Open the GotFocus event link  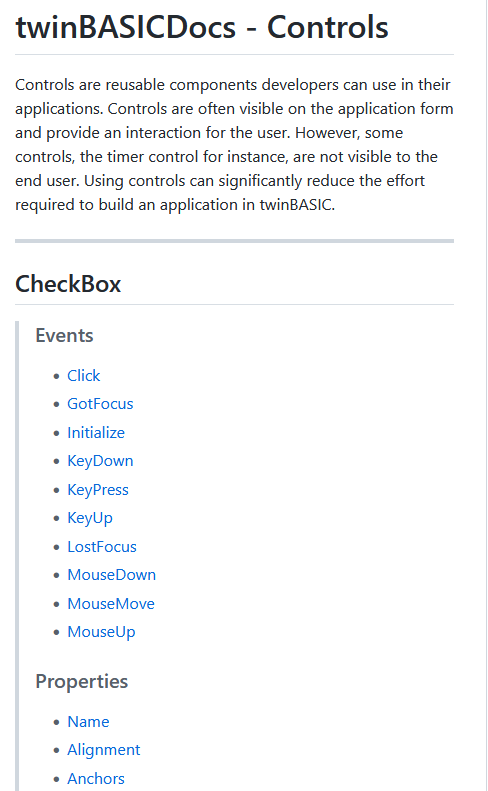[x=100, y=404]
